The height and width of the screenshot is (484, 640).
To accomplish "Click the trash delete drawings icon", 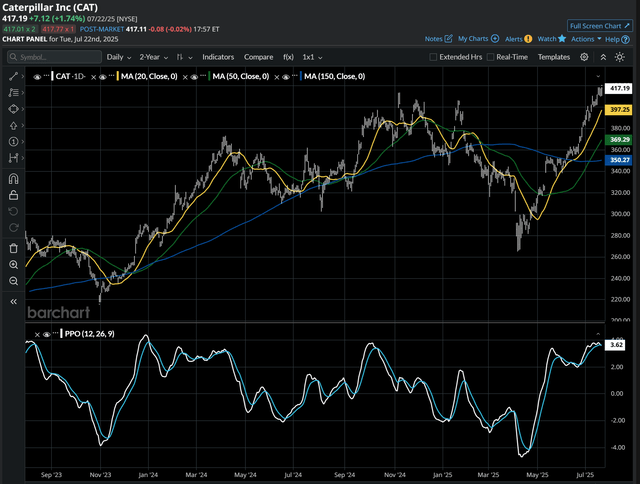I will click(x=13, y=247).
